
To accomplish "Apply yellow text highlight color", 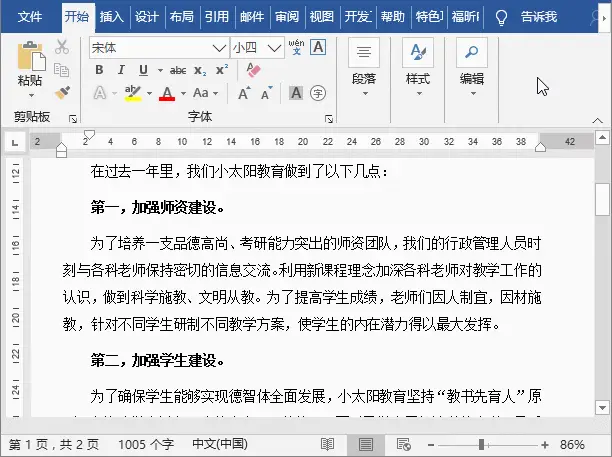I will coord(133,93).
